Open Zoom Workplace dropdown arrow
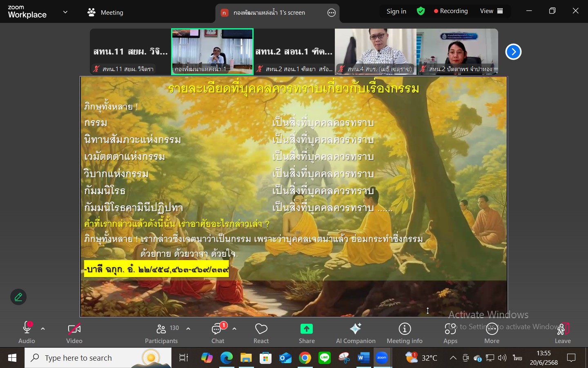This screenshot has height=368, width=588. [65, 12]
